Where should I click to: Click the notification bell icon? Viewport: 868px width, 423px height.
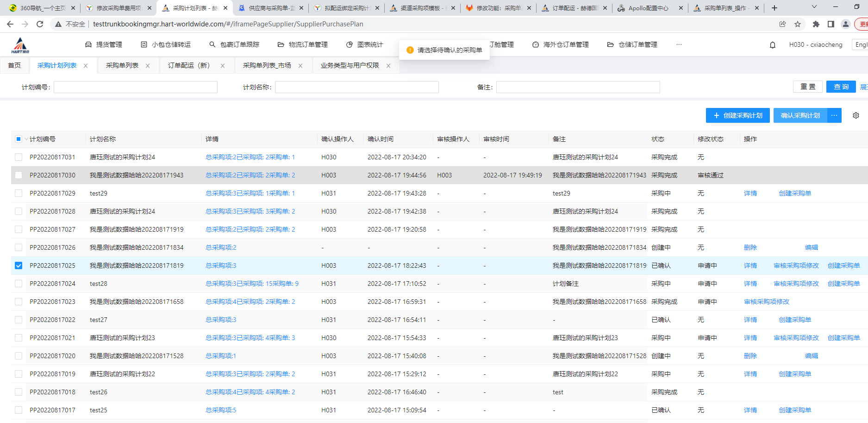tap(772, 45)
